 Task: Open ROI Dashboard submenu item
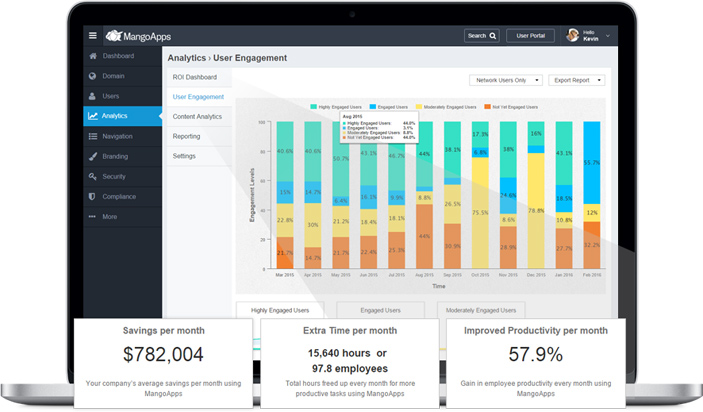195,77
